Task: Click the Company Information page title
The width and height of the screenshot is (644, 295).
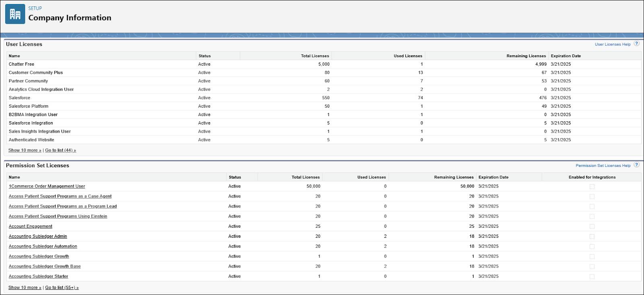Action: click(x=70, y=18)
